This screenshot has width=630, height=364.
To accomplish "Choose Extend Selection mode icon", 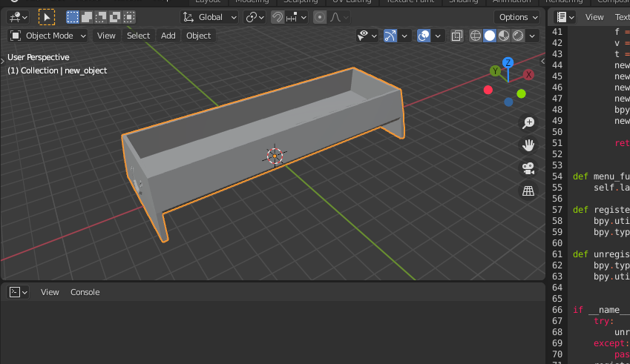I will (x=87, y=17).
